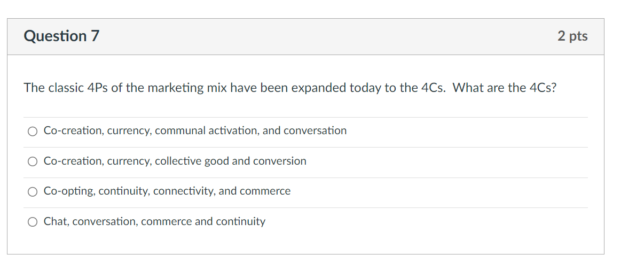Click the '2 pts' score label
The image size is (644, 270).
pos(572,36)
